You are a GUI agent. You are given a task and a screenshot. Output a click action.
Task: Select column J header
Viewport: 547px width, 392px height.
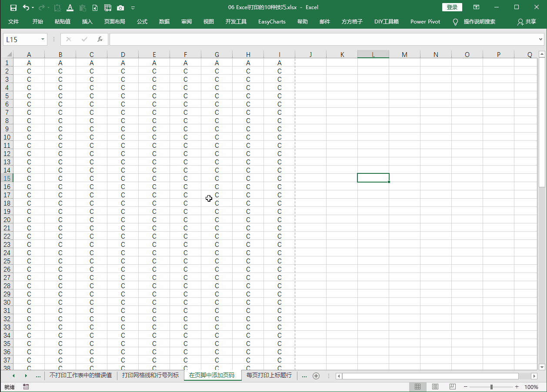click(x=310, y=54)
